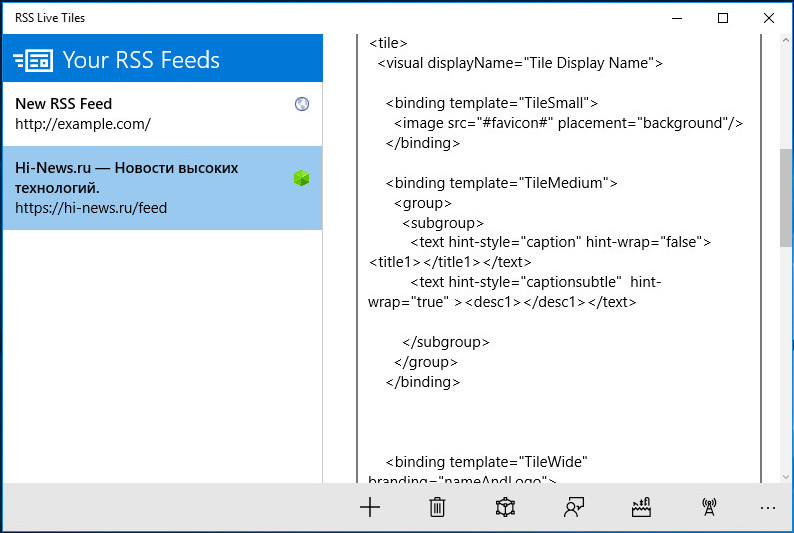Select the Hi-News.ru feed entry
This screenshot has width=794, height=533.
(163, 188)
